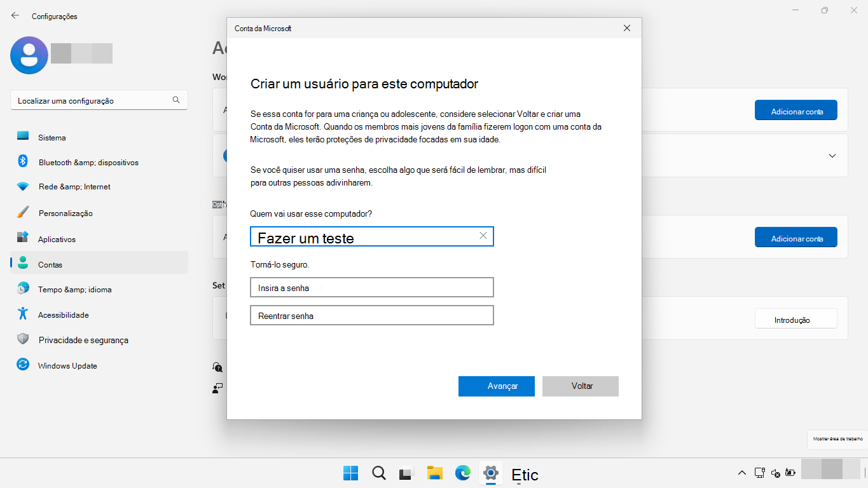
Task: Click second Adicionar conta button
Action: pyautogui.click(x=796, y=238)
